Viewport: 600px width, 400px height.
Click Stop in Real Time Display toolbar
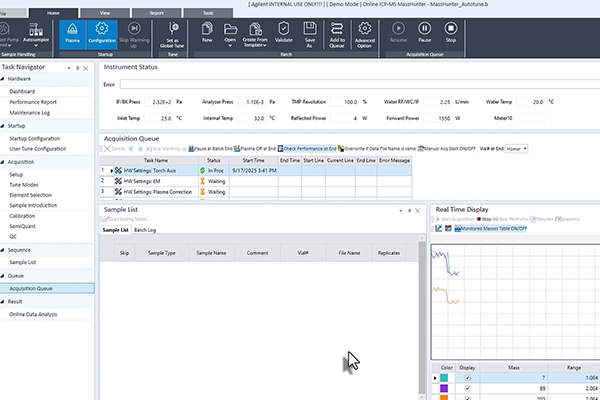click(x=484, y=219)
